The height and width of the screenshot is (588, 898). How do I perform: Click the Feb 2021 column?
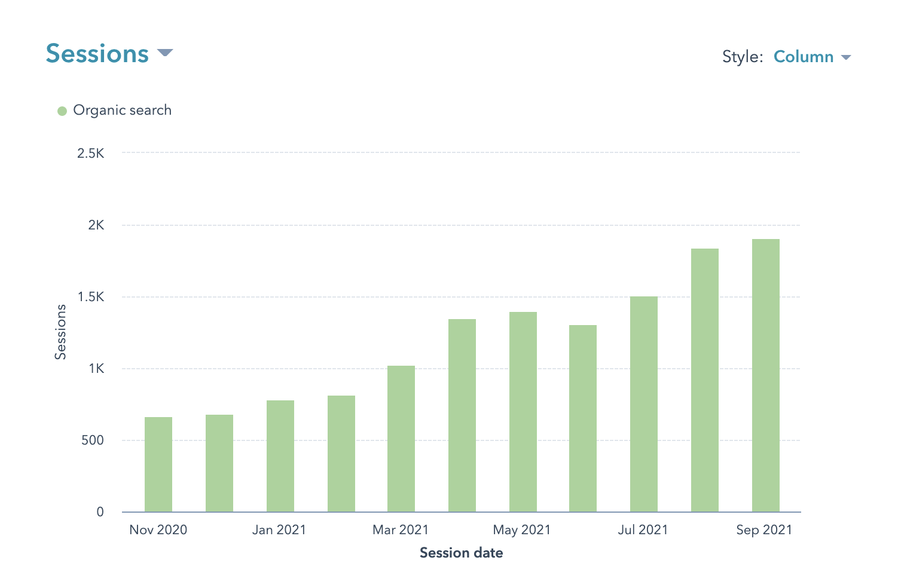tap(341, 454)
